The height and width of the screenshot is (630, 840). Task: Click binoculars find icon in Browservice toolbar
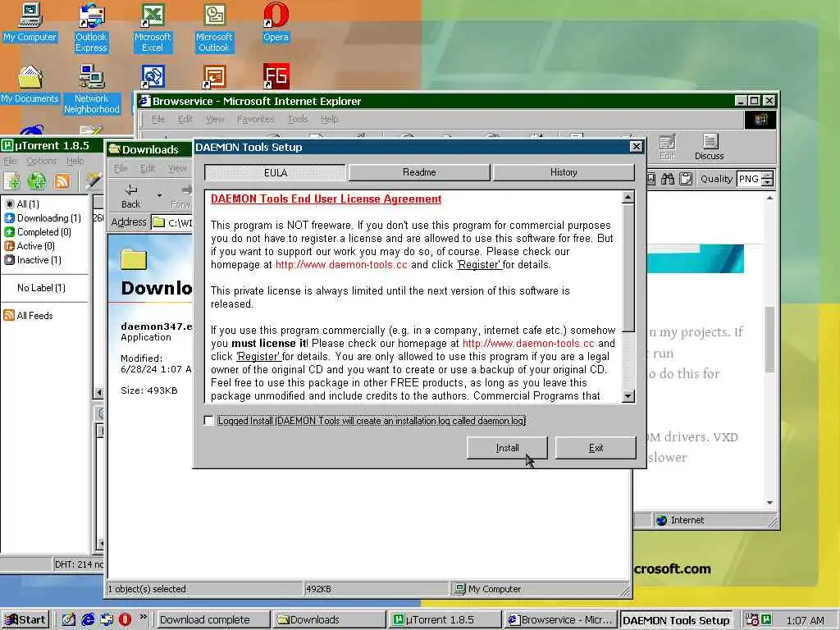668,179
